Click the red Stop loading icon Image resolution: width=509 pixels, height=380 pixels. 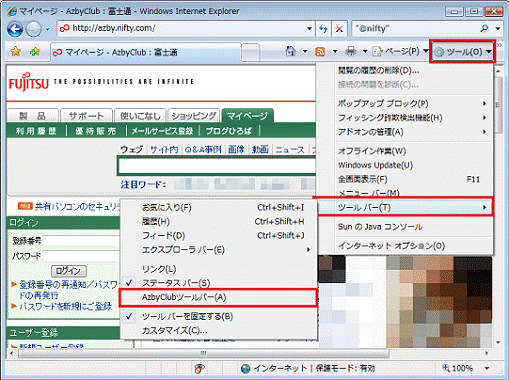(x=339, y=29)
